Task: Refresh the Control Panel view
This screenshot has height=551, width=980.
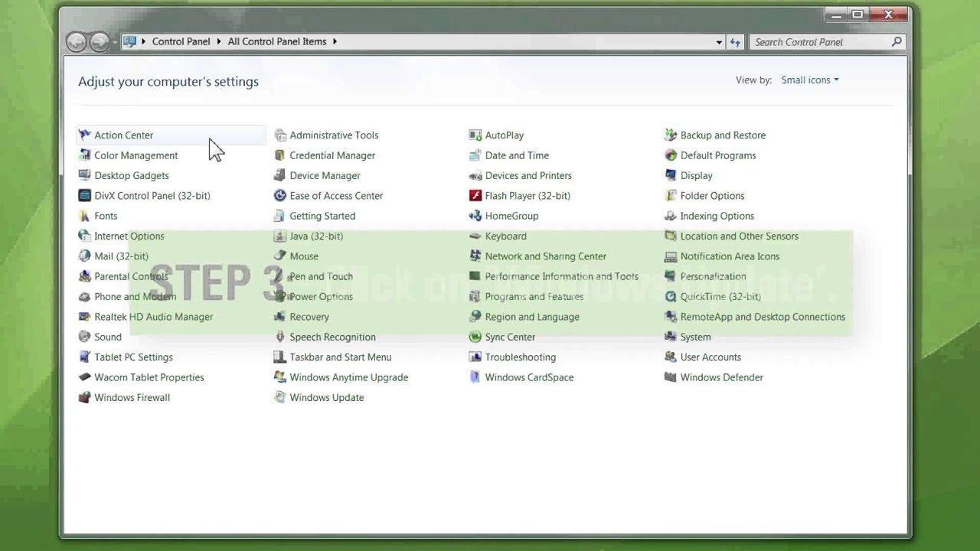Action: click(x=735, y=42)
